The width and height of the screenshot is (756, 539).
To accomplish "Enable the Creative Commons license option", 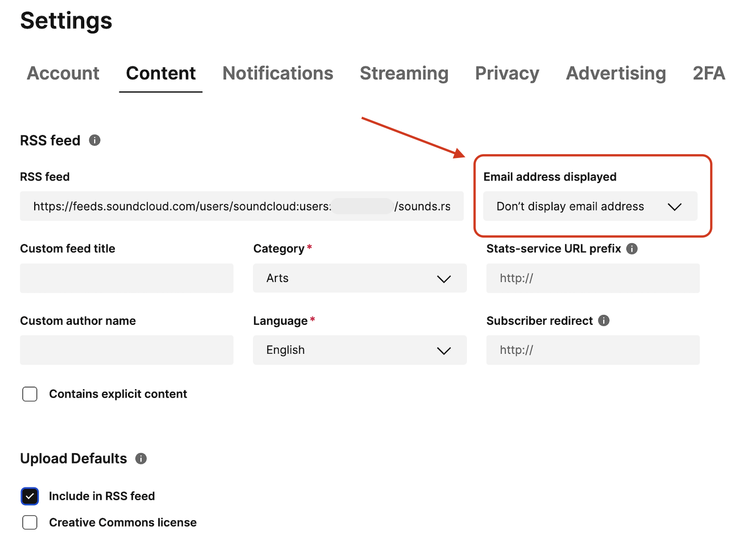I will pyautogui.click(x=29, y=522).
